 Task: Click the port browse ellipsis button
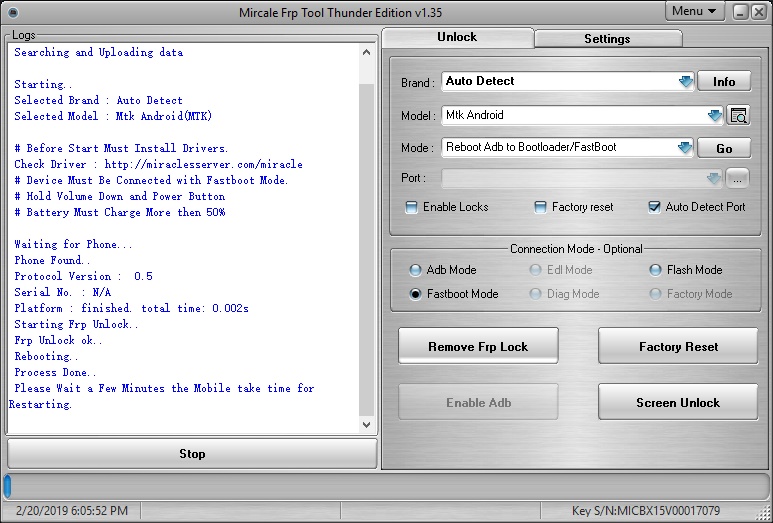coord(738,179)
